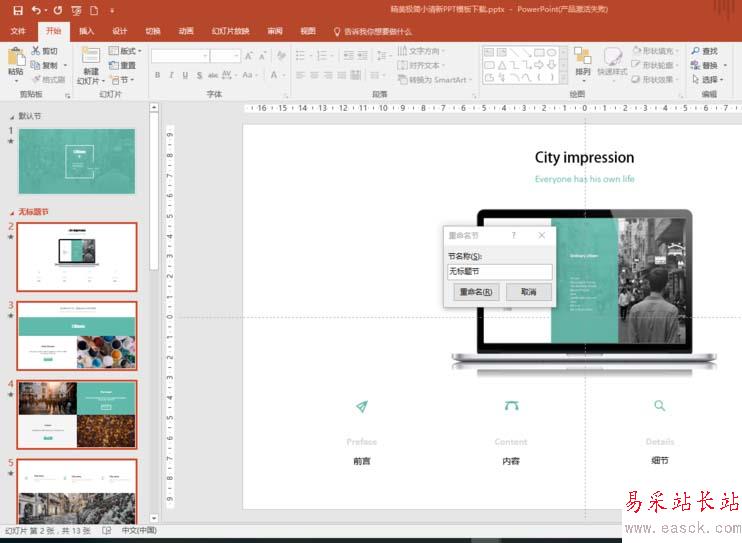Toggle Underline formatting
This screenshot has height=543, width=742.
coord(185,75)
